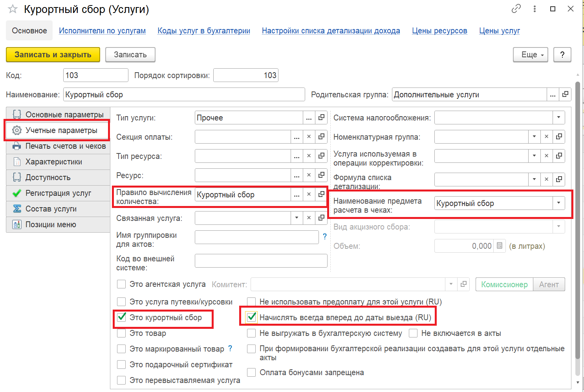Focus the Код во внешней системе field
Viewport: 584px width, 392px height.
pyautogui.click(x=261, y=261)
